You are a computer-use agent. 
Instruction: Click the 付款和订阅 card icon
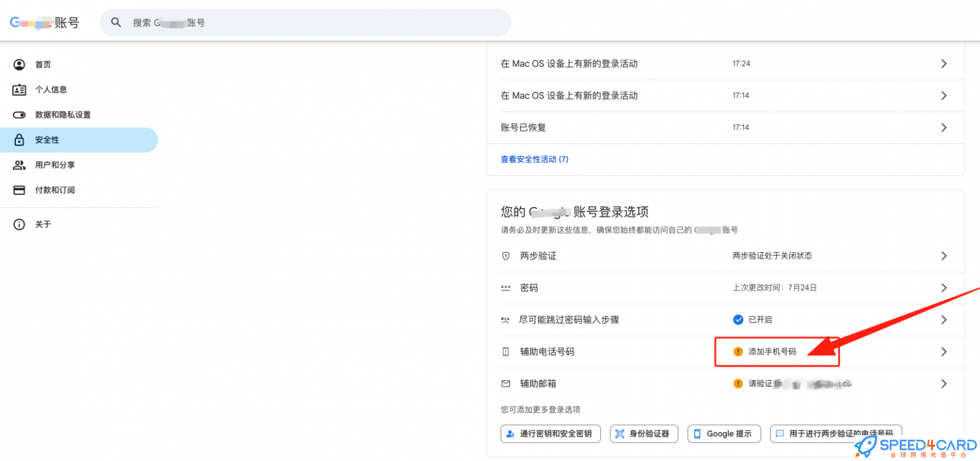click(20, 190)
